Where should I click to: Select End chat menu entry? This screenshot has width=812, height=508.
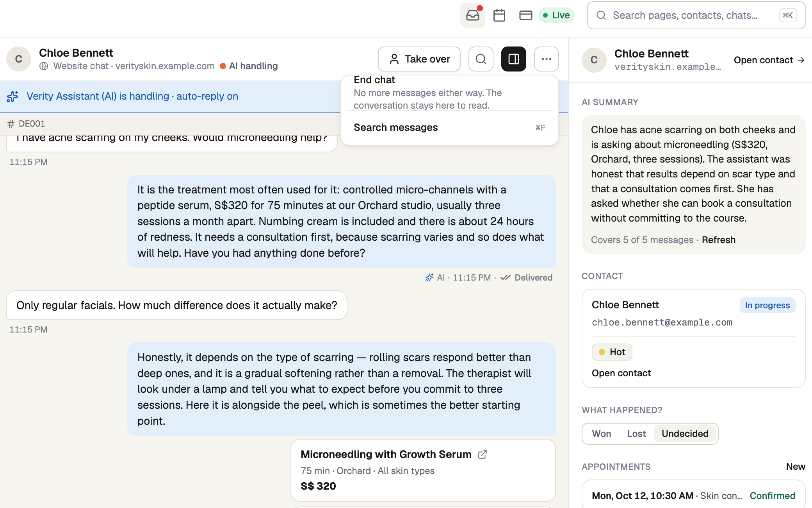tap(449, 93)
